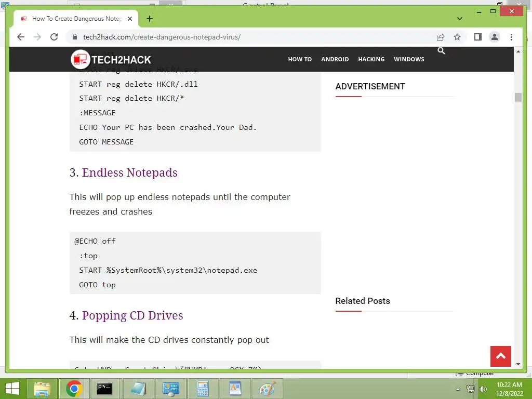
Task: Open a new browser tab
Action: pyautogui.click(x=149, y=19)
